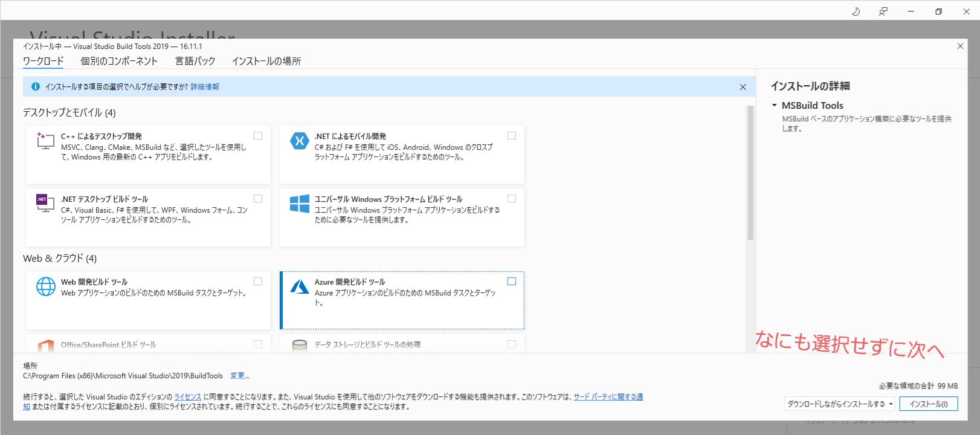
Task: Click the data storage database icon
Action: click(x=299, y=346)
